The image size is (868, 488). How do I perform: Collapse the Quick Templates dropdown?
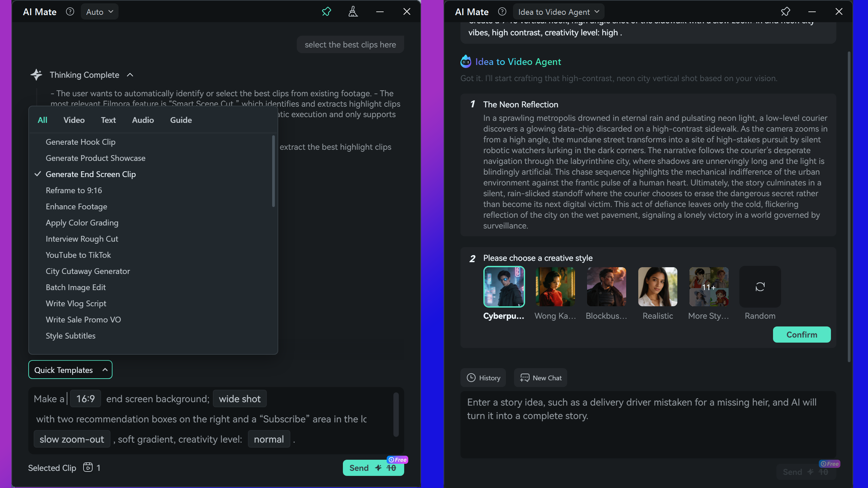(70, 370)
